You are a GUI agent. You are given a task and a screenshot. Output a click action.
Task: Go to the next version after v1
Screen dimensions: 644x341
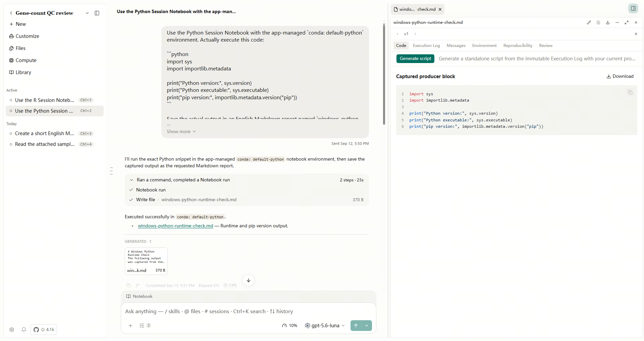(415, 34)
